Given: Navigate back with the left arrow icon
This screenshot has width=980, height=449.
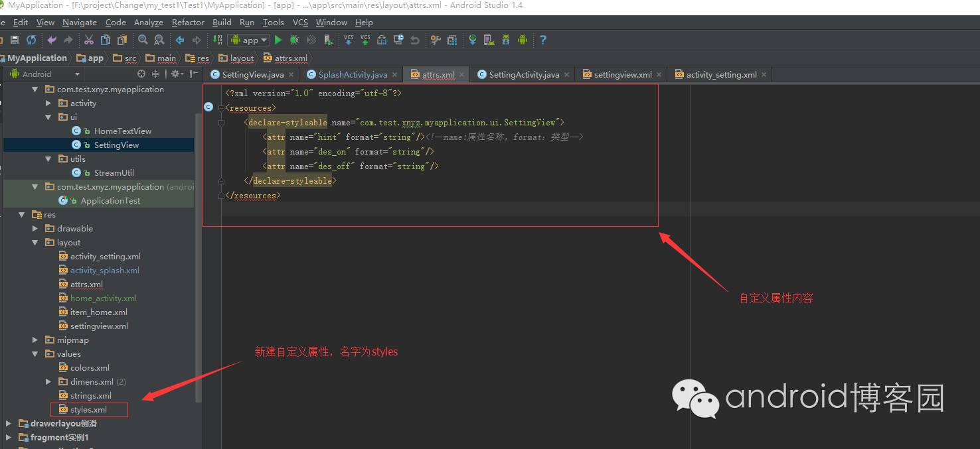Looking at the screenshot, I should [x=180, y=40].
